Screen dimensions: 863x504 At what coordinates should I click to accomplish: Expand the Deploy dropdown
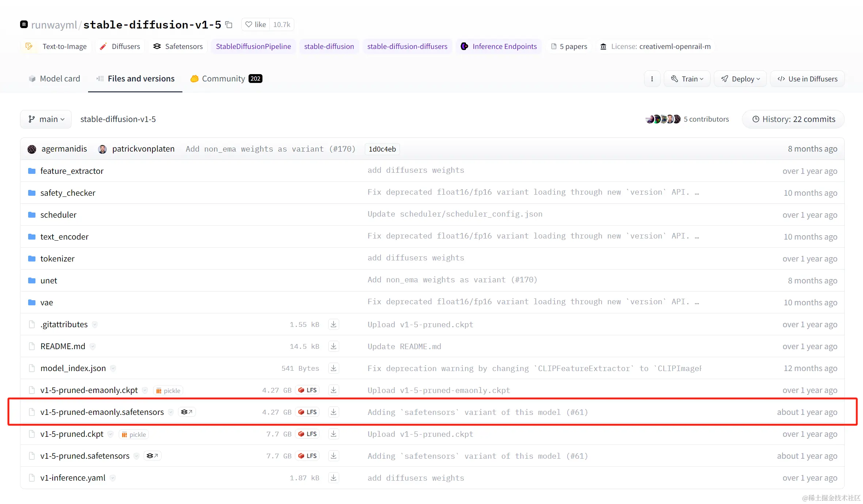tap(740, 79)
